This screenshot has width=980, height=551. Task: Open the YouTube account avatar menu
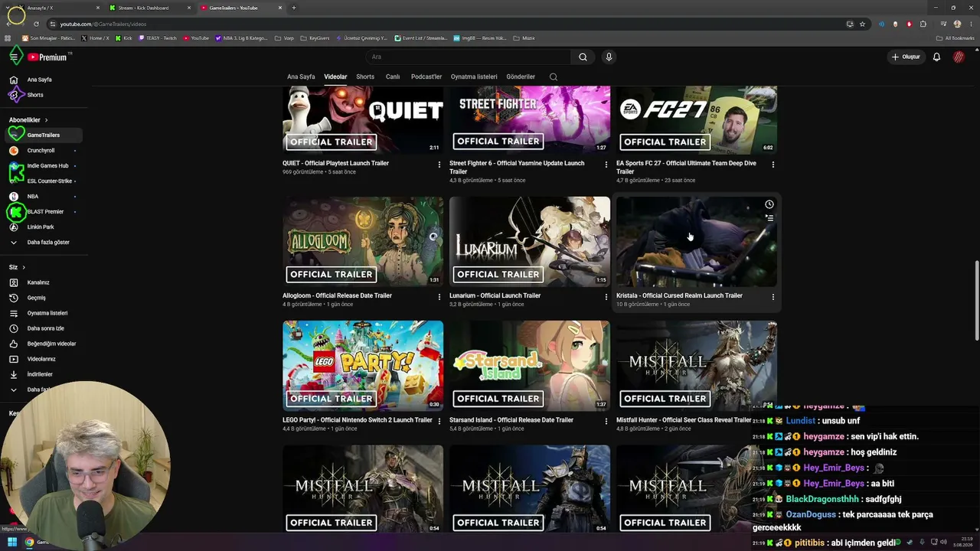coord(959,57)
